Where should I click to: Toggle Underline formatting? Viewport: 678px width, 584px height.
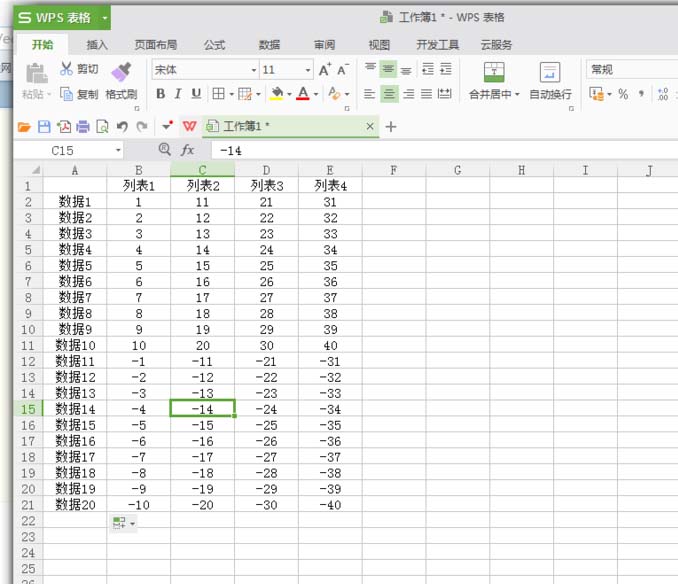click(x=196, y=93)
